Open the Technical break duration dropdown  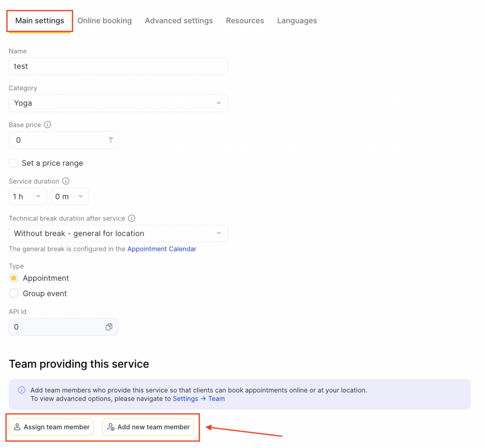(118, 233)
